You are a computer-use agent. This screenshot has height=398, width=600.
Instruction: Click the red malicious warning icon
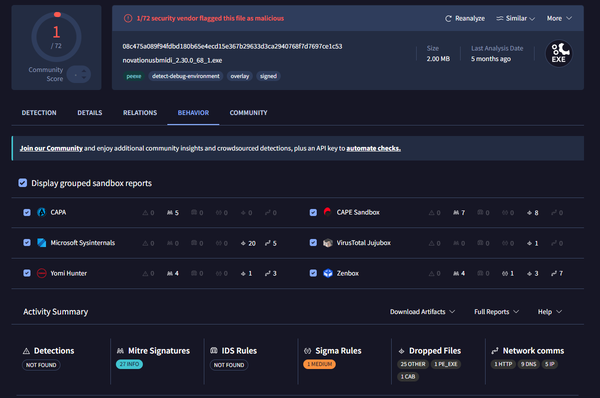[x=128, y=18]
